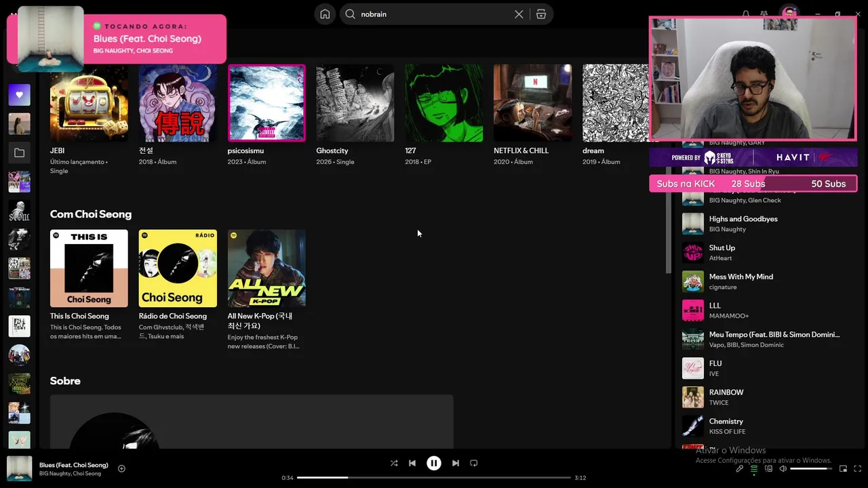
Task: Open artist link 'cignature' in queue
Action: point(723,287)
